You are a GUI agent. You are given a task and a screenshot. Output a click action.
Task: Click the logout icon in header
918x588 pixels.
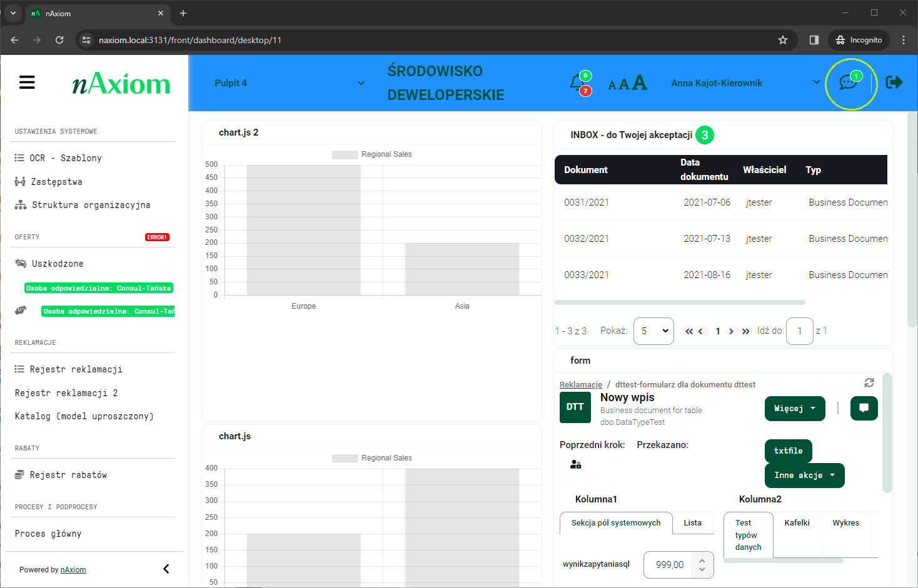click(894, 82)
